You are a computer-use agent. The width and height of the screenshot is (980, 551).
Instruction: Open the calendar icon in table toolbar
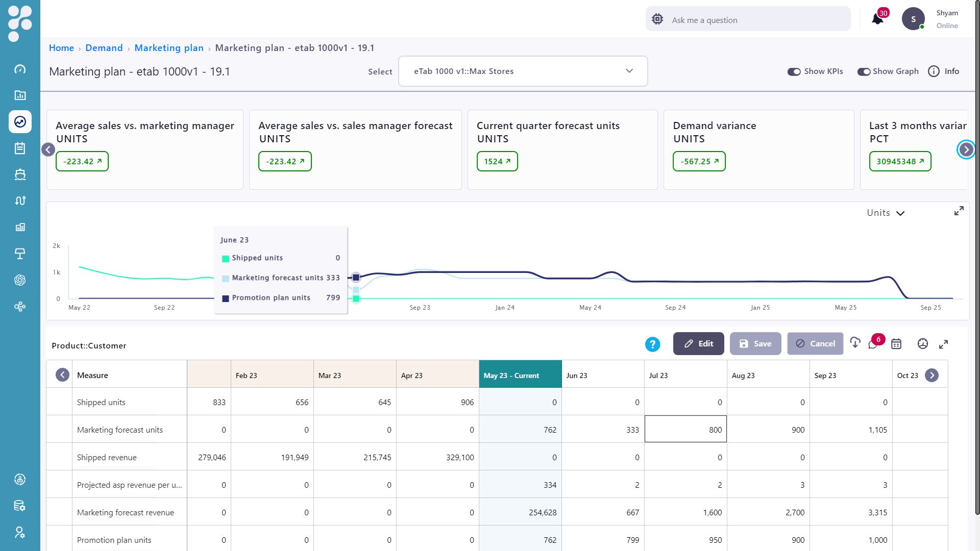point(896,344)
